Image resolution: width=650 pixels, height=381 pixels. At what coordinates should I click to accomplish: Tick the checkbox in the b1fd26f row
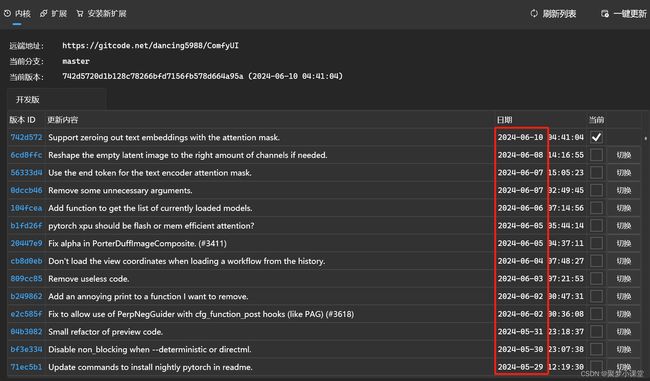[596, 226]
